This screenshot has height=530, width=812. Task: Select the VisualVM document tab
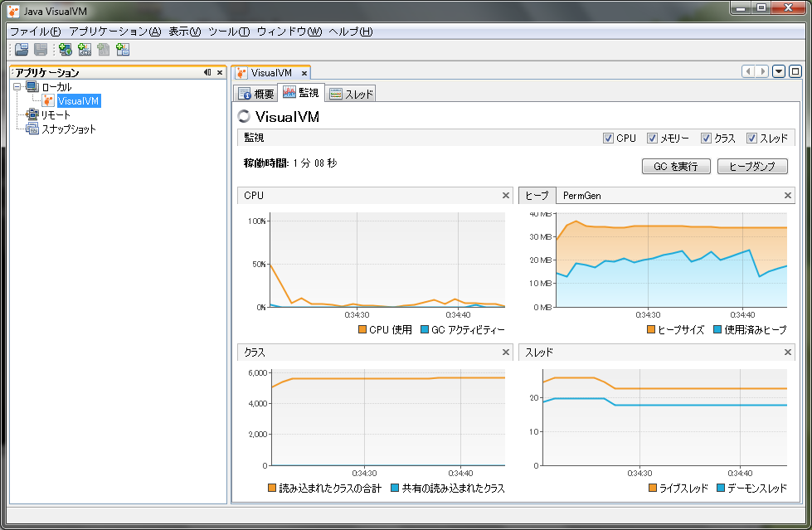pos(271,73)
